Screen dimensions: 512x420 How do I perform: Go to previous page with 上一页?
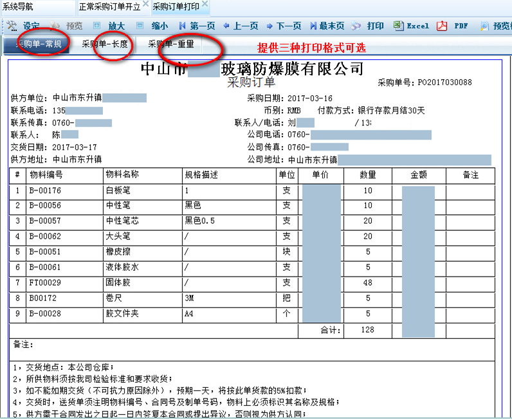[x=240, y=26]
